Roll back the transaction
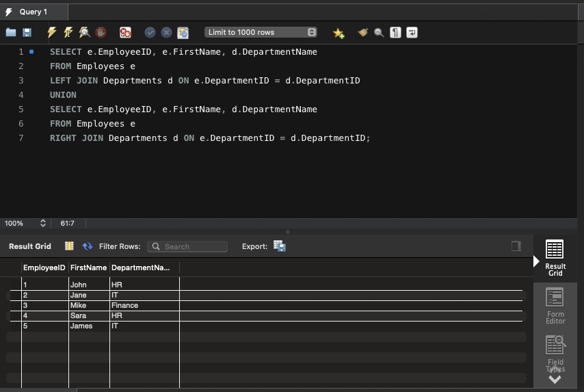 [166, 32]
